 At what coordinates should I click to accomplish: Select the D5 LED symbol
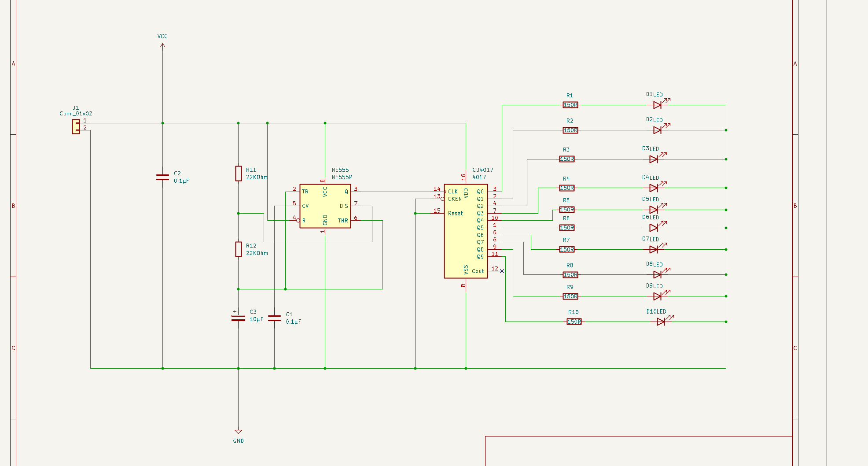[654, 210]
